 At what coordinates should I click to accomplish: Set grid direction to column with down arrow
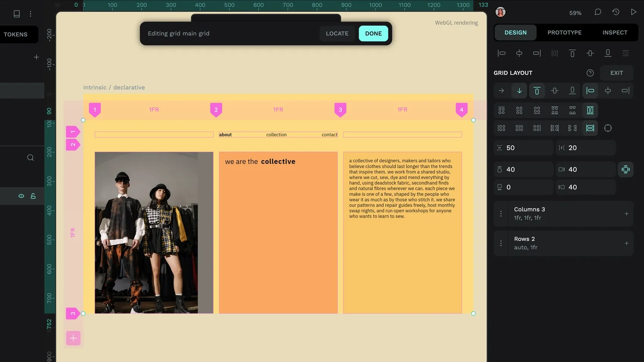[519, 90]
